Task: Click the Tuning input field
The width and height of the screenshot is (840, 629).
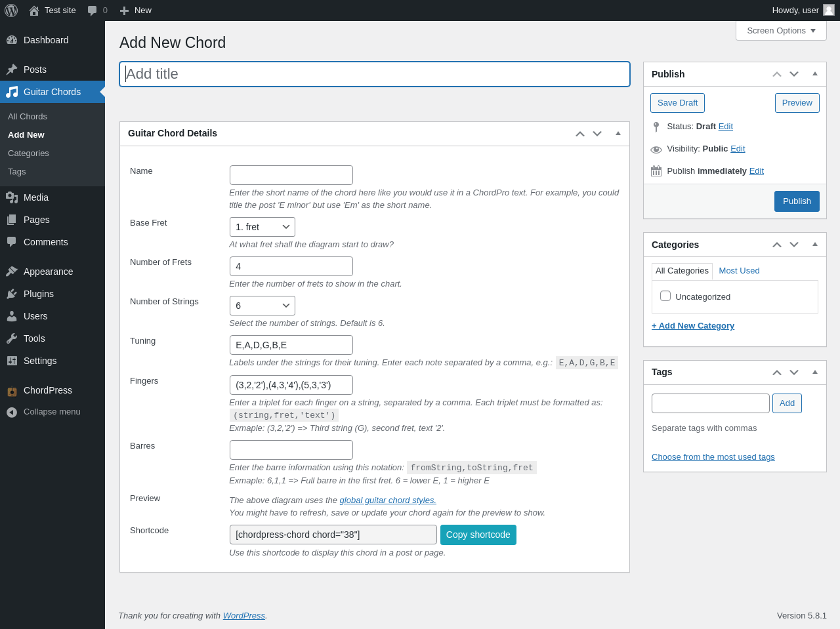Action: point(291,345)
